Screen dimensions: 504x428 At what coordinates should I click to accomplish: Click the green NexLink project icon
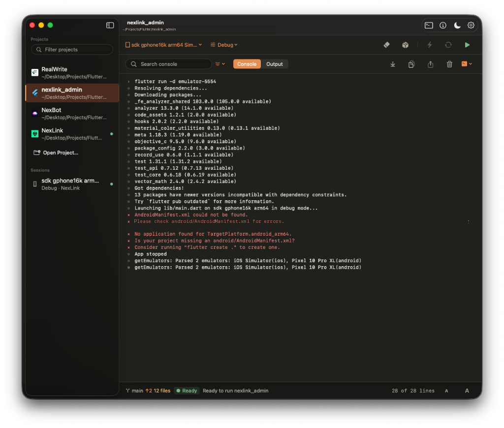coord(35,134)
